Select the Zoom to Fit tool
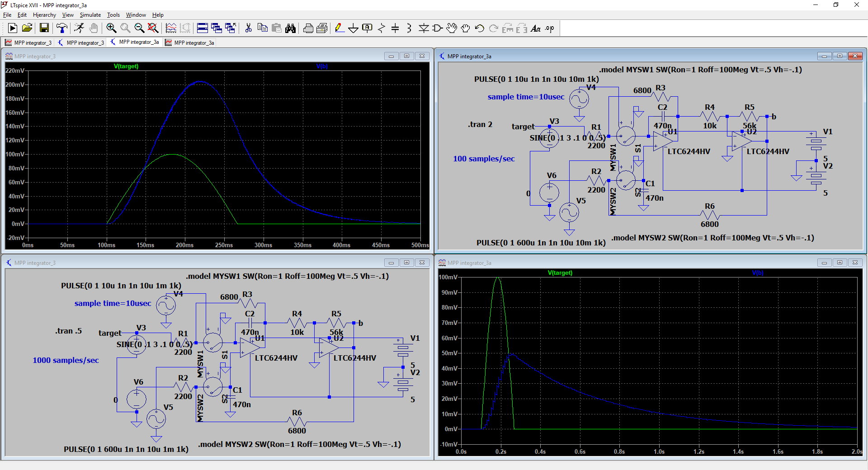 (x=153, y=28)
